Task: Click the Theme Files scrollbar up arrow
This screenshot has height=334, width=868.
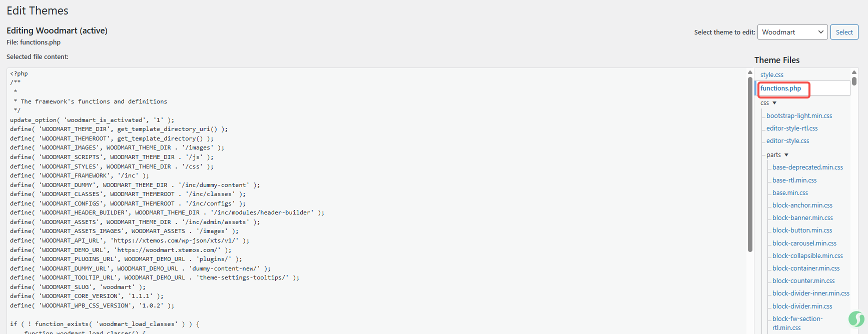Action: click(x=854, y=72)
